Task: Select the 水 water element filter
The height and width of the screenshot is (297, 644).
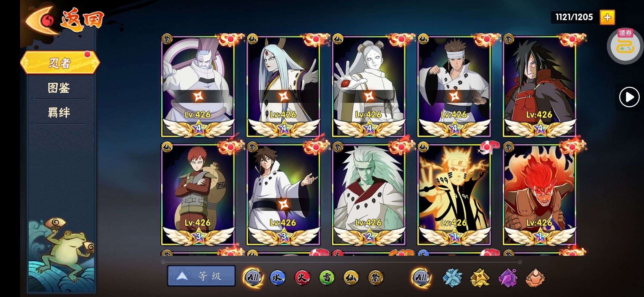Action: pyautogui.click(x=277, y=277)
